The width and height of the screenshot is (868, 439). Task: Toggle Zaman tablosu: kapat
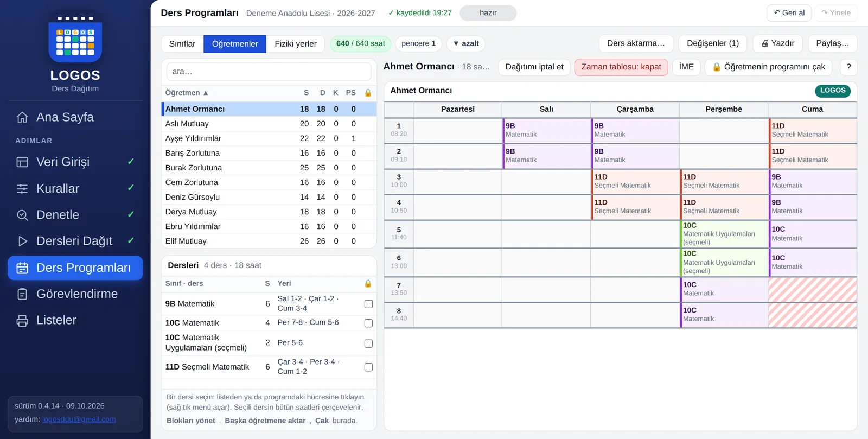[x=621, y=67]
